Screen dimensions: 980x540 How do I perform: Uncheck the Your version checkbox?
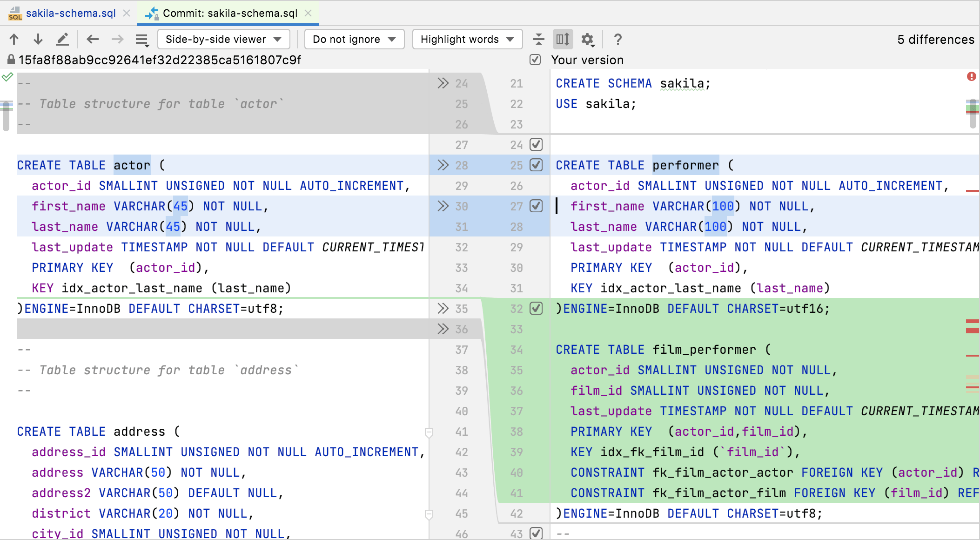coord(535,60)
